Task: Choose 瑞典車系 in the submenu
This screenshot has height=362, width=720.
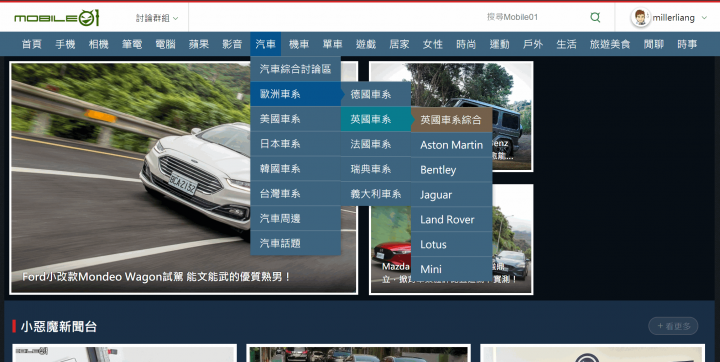Action: (x=376, y=169)
